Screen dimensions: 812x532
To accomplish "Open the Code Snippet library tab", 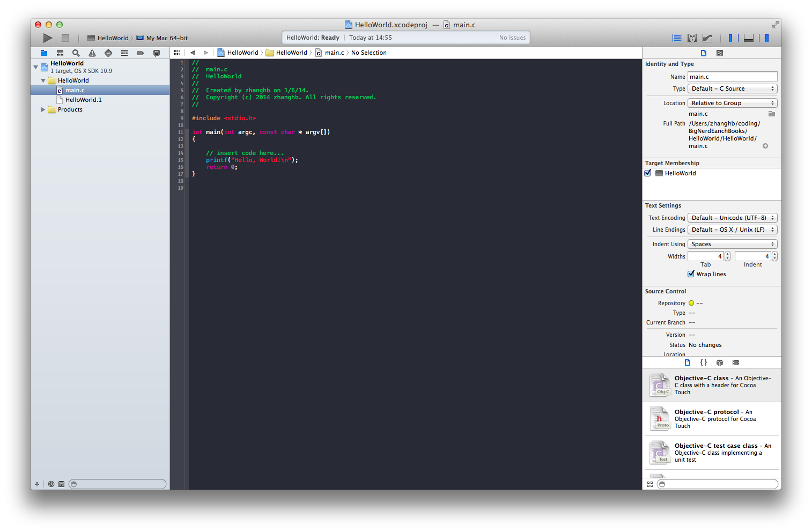I will 704,363.
